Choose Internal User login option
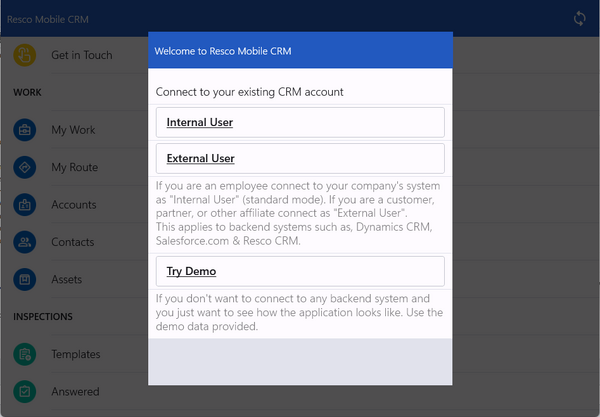600x417 pixels. pyautogui.click(x=300, y=122)
